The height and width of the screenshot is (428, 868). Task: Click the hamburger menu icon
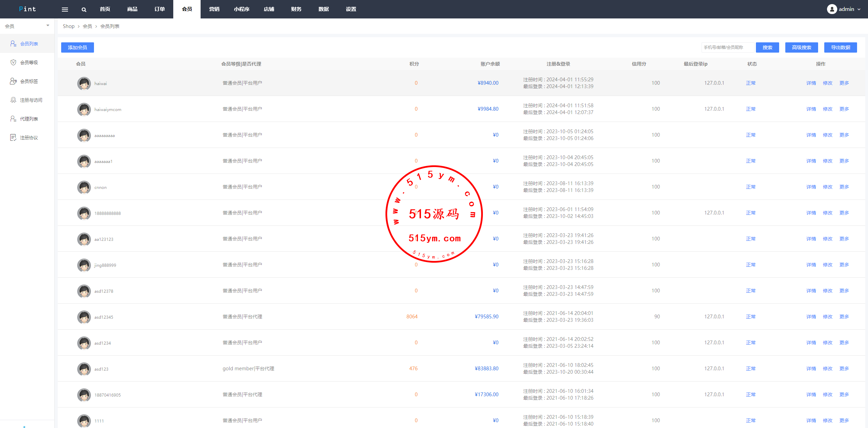pyautogui.click(x=65, y=9)
